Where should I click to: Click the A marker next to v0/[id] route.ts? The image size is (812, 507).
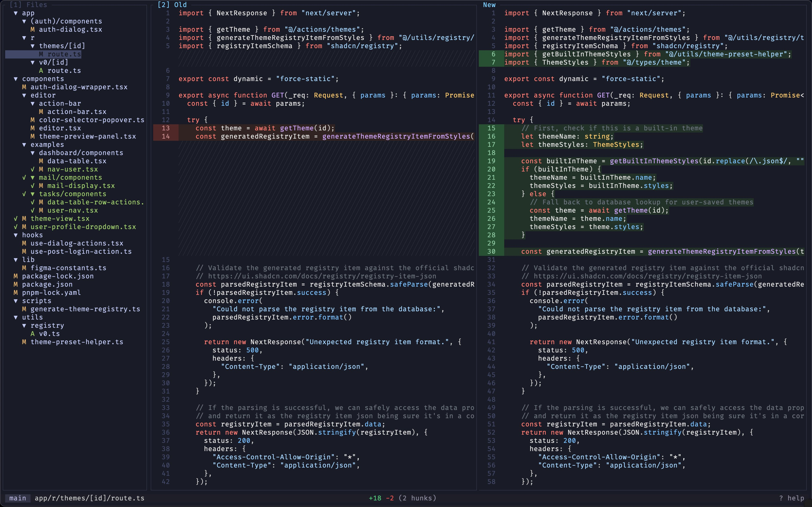(x=41, y=70)
